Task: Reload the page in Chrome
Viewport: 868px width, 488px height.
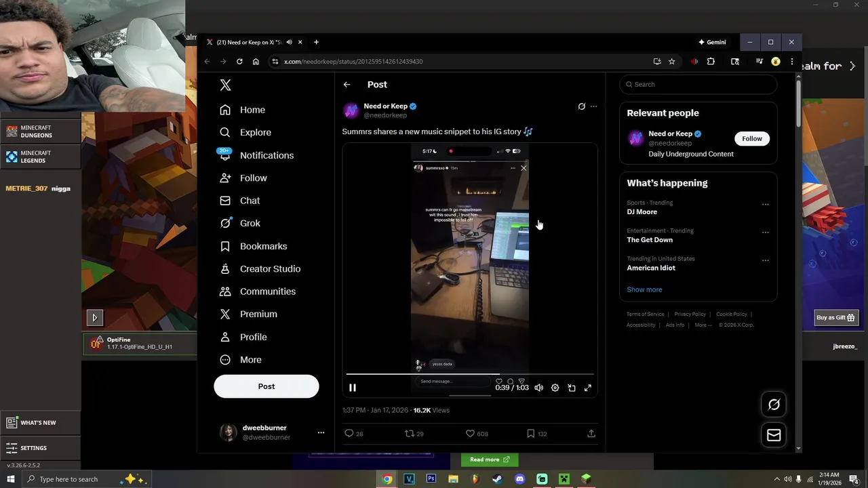Action: [239, 61]
